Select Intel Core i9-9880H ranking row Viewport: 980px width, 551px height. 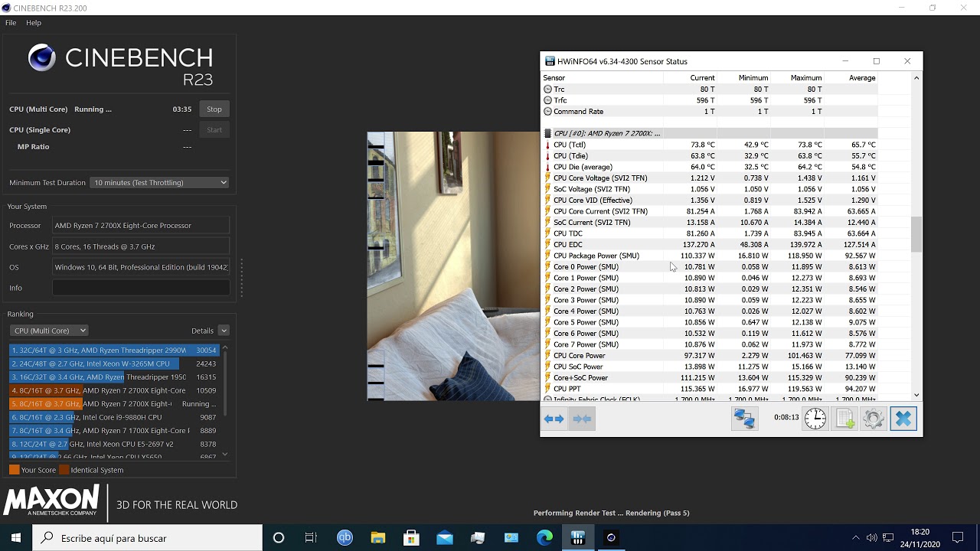[114, 417]
